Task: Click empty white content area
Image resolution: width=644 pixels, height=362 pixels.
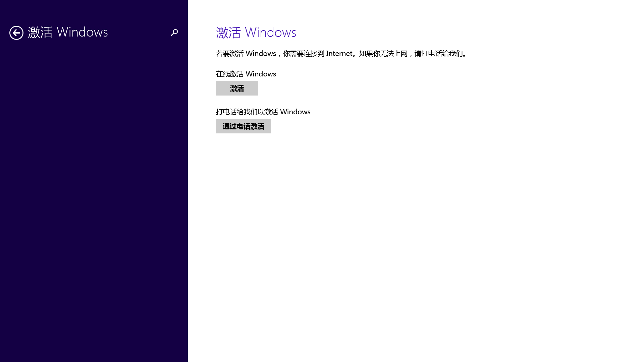Action: point(416,235)
